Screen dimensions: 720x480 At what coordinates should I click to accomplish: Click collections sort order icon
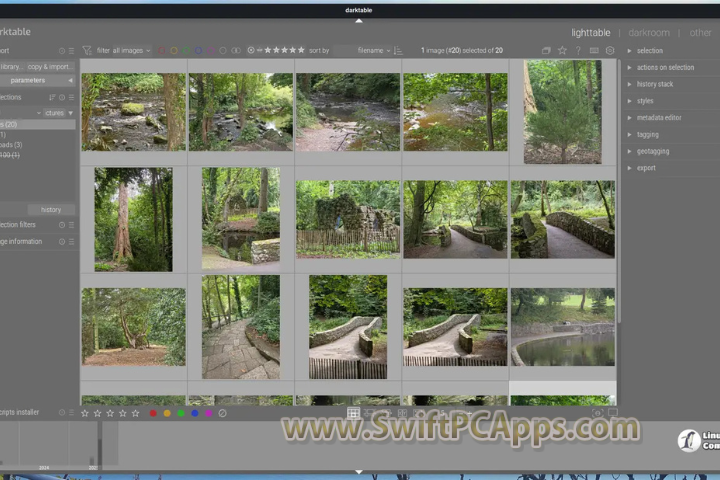(52, 97)
